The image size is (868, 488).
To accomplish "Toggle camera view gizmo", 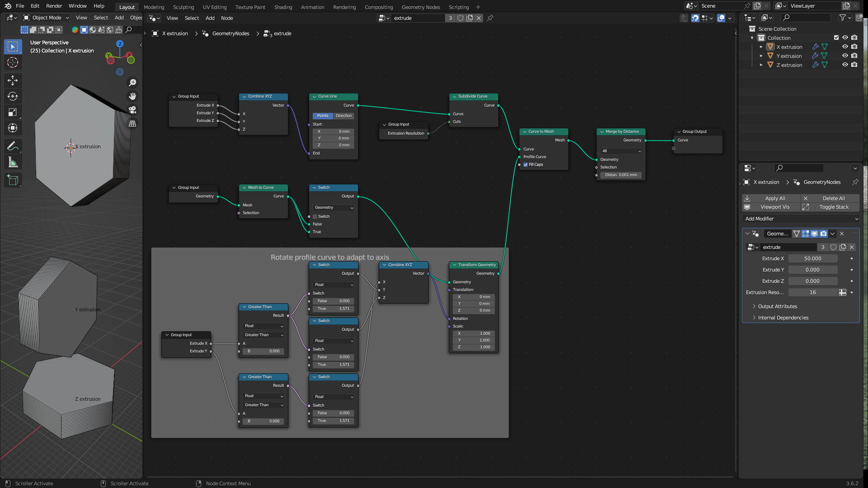I will 132,110.
